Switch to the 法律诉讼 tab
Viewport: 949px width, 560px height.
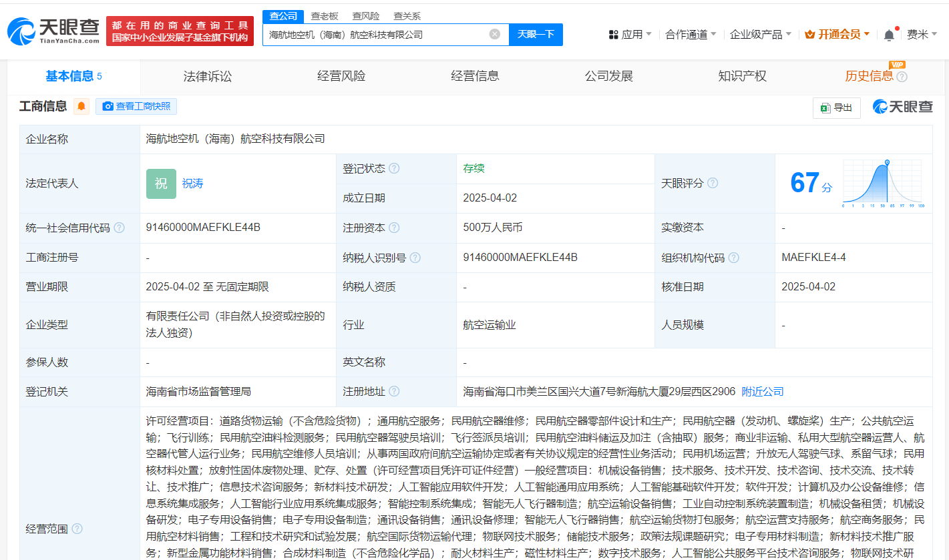point(208,76)
